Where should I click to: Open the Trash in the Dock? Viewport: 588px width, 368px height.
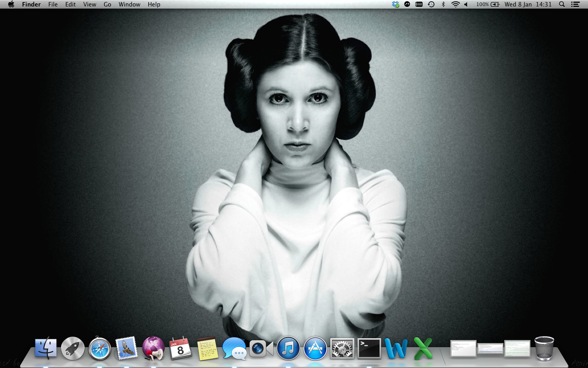click(544, 348)
